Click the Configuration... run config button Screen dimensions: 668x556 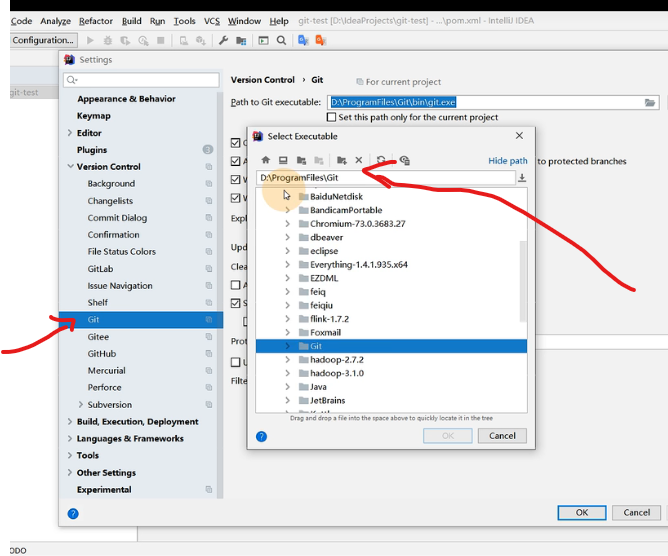tap(43, 40)
